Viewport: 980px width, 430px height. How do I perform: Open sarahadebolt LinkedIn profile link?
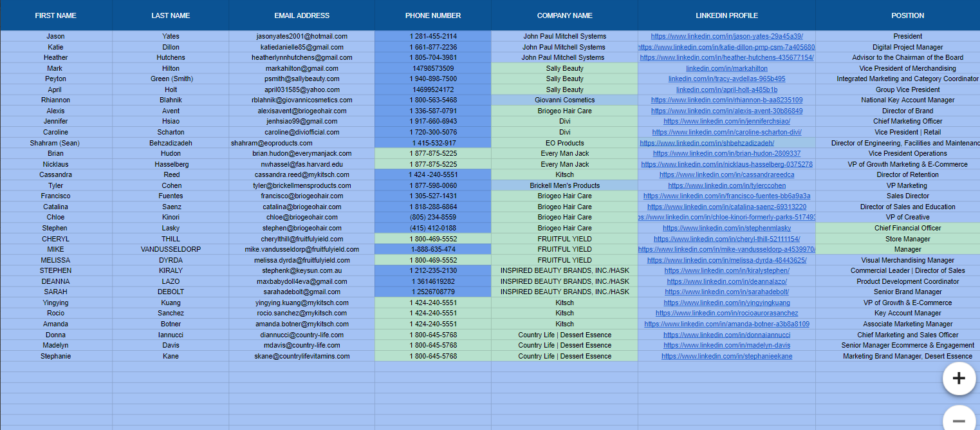(x=727, y=292)
